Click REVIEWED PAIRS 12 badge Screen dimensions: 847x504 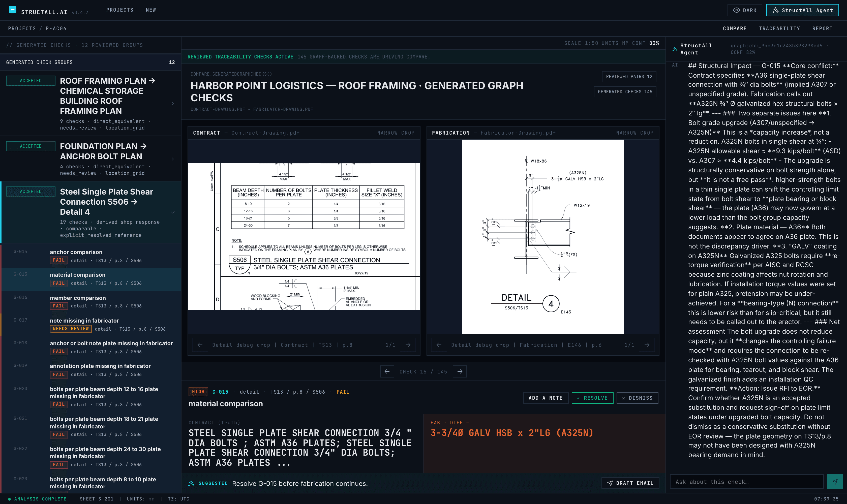pyautogui.click(x=629, y=76)
